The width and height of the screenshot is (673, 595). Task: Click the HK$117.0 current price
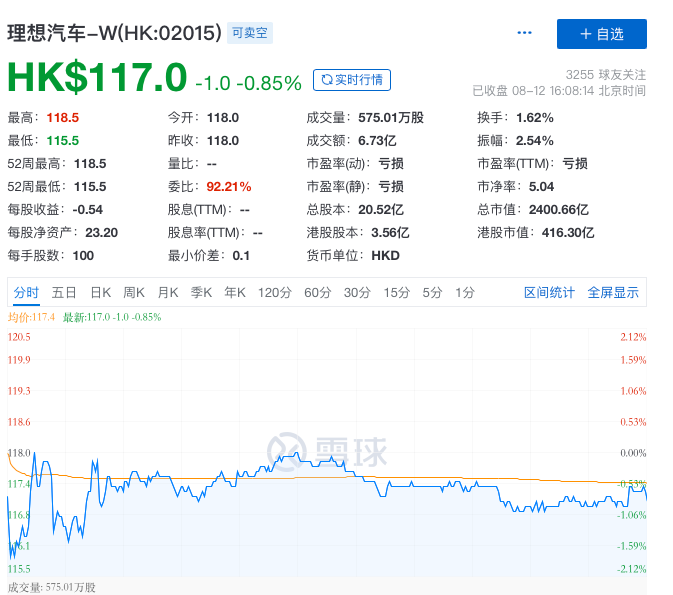click(x=97, y=78)
